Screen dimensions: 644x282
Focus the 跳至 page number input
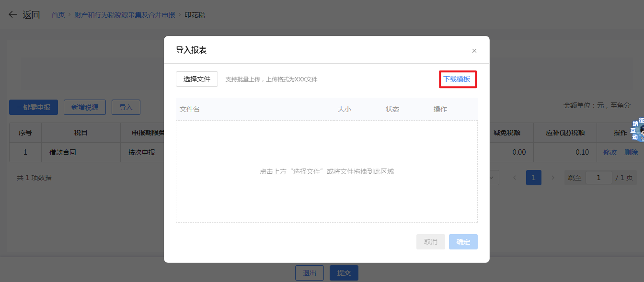[x=598, y=178]
